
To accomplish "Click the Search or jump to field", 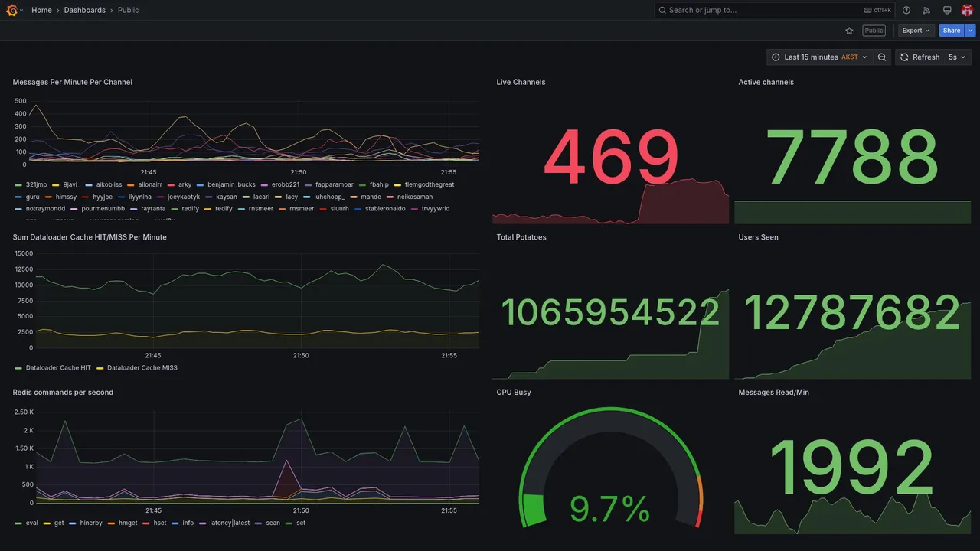I will pyautogui.click(x=775, y=10).
